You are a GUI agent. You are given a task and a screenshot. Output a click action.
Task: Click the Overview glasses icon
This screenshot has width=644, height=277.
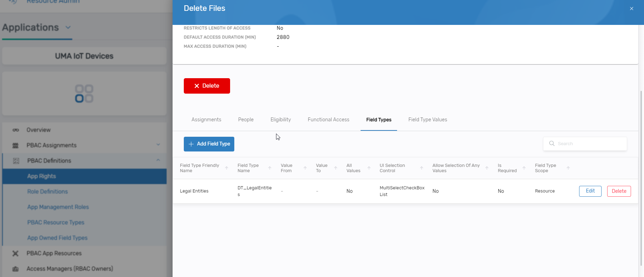click(x=16, y=130)
